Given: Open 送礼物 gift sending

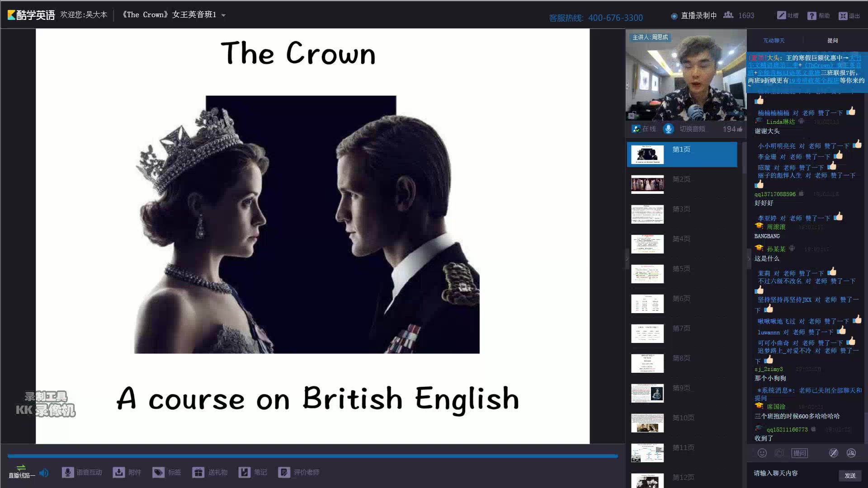Looking at the screenshot, I should pyautogui.click(x=210, y=472).
